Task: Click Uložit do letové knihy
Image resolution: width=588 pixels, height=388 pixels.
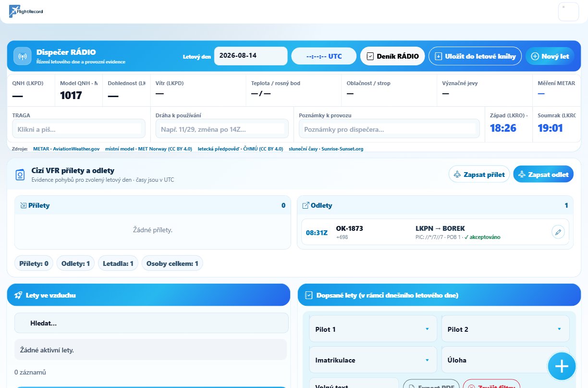Action: click(475, 56)
